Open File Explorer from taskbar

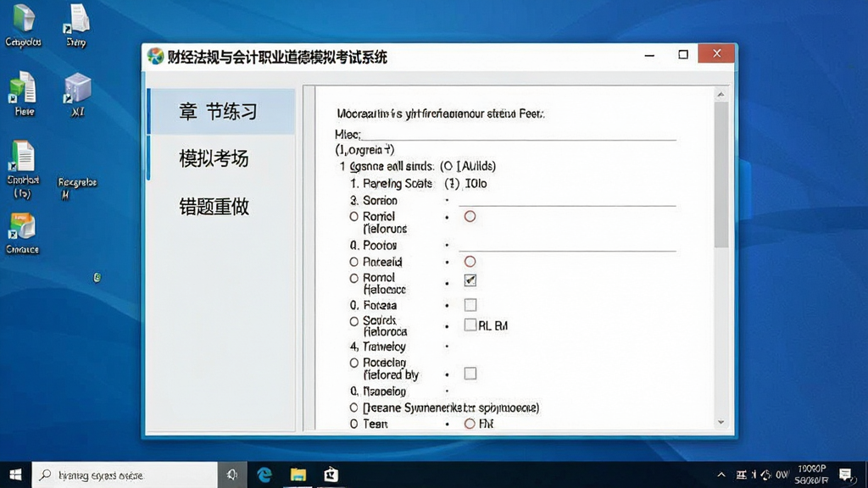(298, 474)
